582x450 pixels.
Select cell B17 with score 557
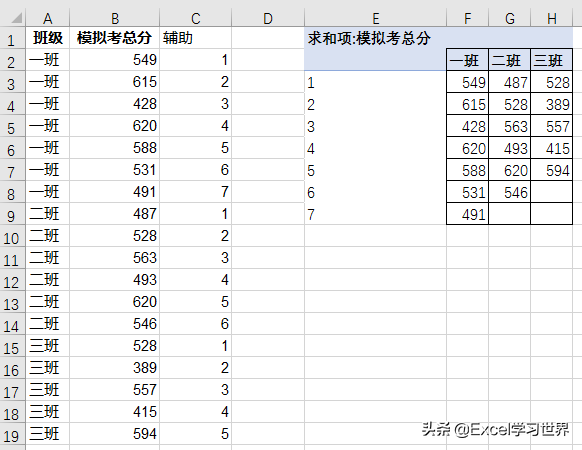[114, 390]
